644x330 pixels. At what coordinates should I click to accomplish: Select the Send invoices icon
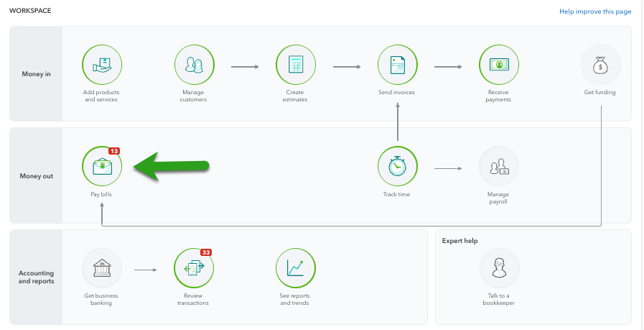pyautogui.click(x=397, y=65)
